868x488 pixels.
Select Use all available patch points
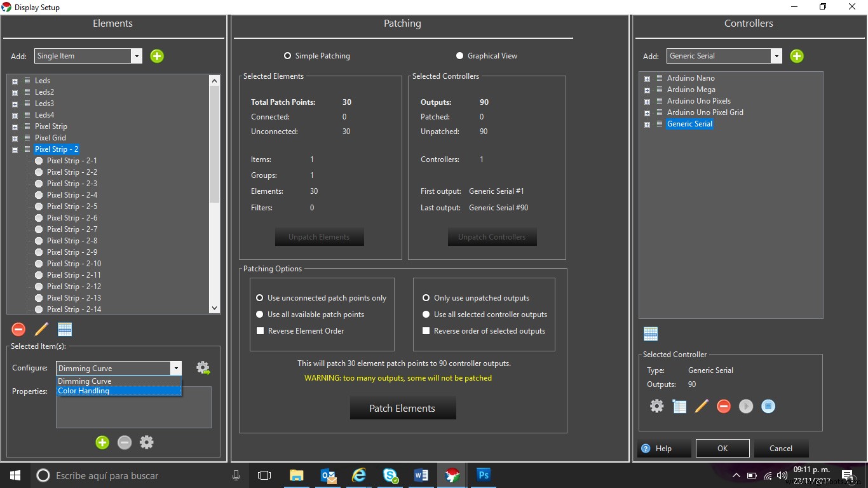coord(260,314)
